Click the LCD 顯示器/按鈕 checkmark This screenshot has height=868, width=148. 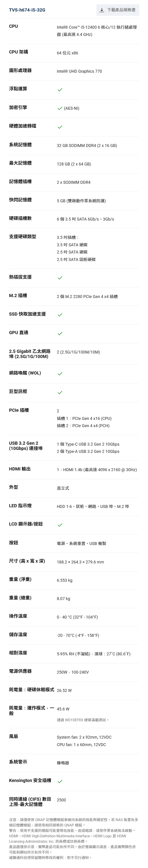point(60,525)
